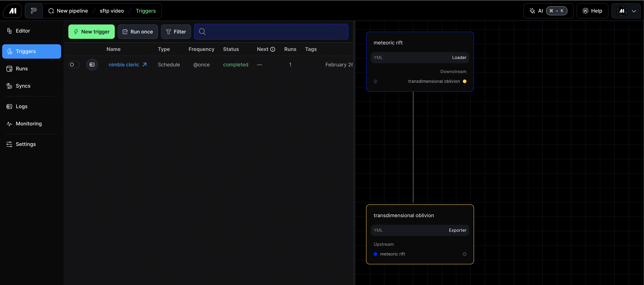Click the transdimensional oblivion downstream label
This screenshot has height=285, width=644.
[x=434, y=81]
